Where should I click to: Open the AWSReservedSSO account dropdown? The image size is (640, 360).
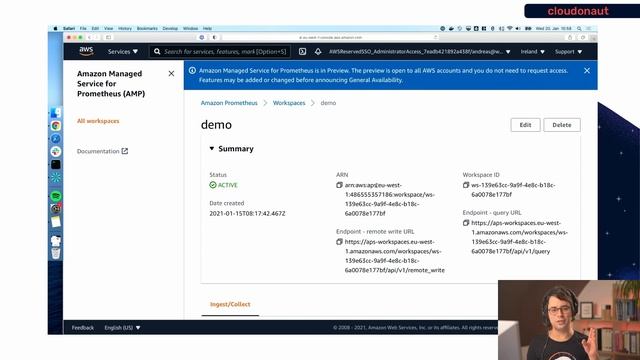(x=420, y=52)
